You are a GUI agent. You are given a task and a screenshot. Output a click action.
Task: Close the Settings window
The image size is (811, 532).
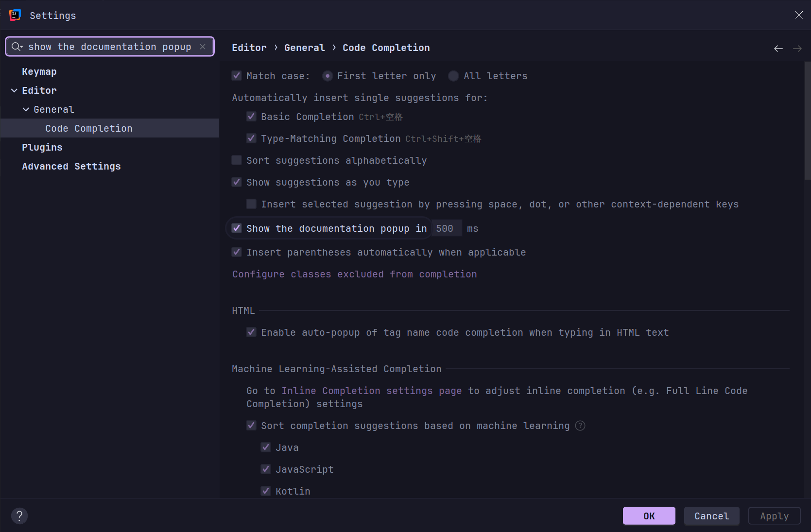point(799,15)
